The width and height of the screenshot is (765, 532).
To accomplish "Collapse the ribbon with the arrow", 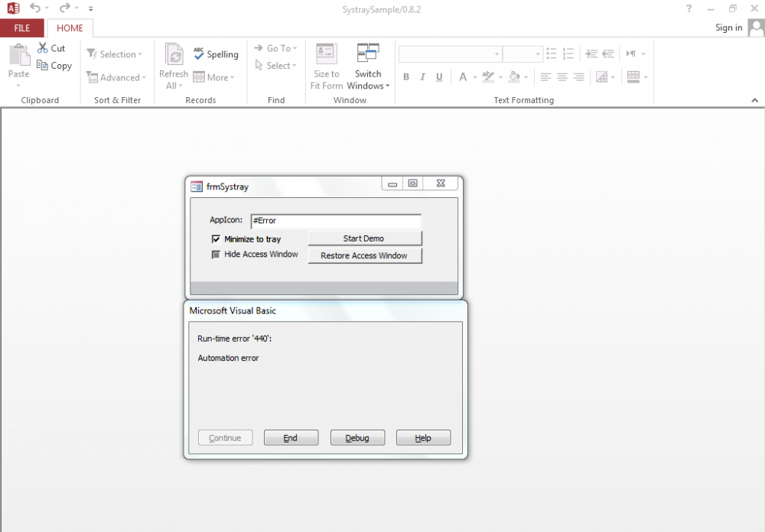I will (x=755, y=100).
